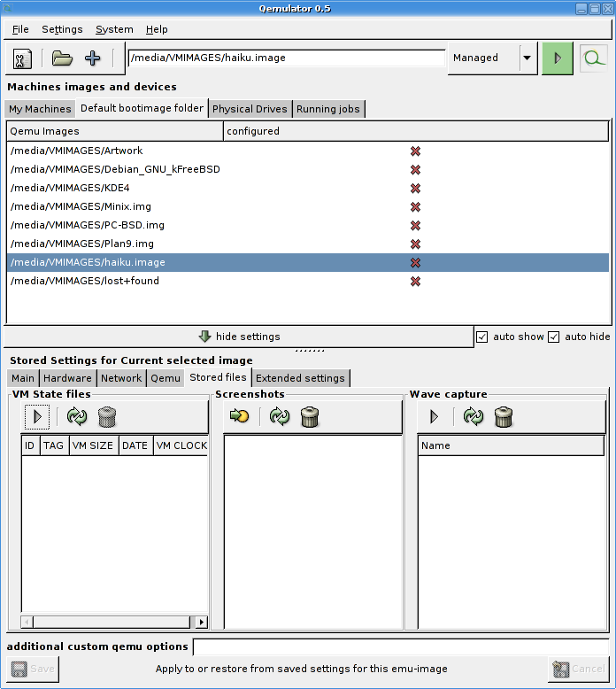Viewport: 616px width, 689px height.
Task: Click the red X beside Minix.img
Action: [415, 207]
